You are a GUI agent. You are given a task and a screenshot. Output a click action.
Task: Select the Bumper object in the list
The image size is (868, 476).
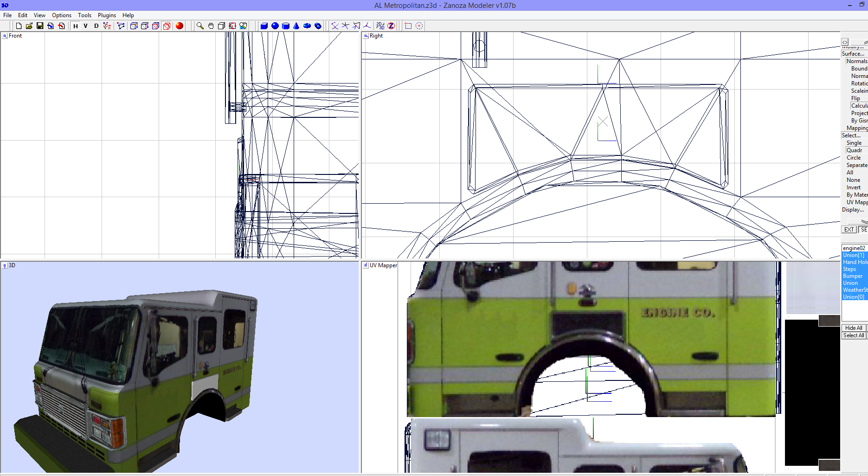click(852, 276)
